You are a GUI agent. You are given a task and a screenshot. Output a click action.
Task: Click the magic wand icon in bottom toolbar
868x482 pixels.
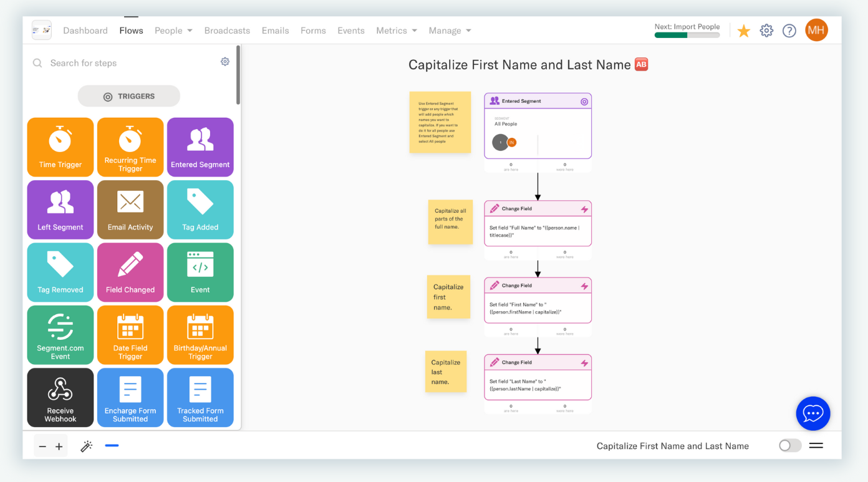click(x=87, y=446)
